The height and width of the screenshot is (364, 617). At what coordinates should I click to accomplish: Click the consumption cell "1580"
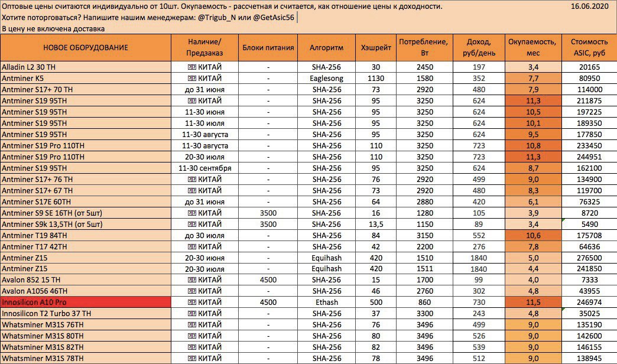pyautogui.click(x=424, y=79)
